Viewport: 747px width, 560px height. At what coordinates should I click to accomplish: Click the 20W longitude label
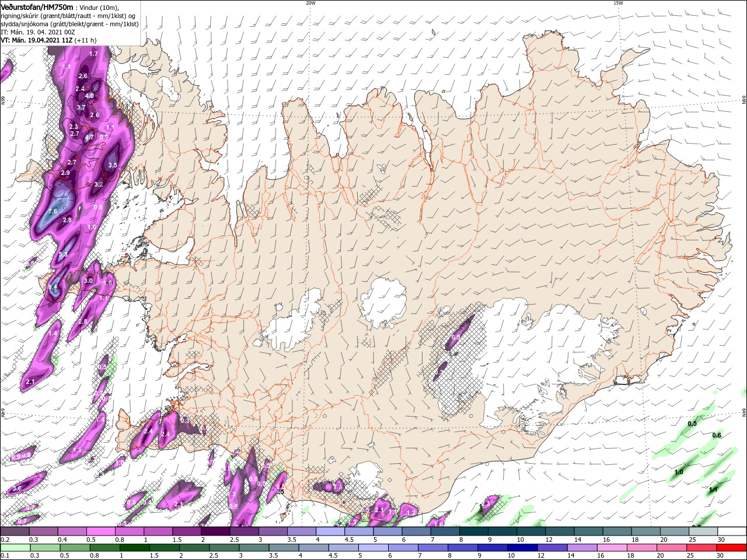(x=310, y=3)
